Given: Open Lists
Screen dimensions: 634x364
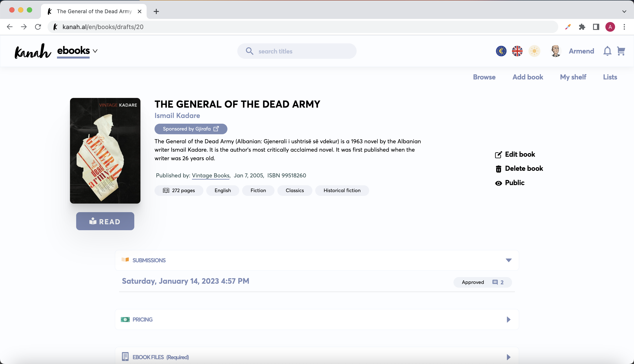Looking at the screenshot, I should point(610,77).
